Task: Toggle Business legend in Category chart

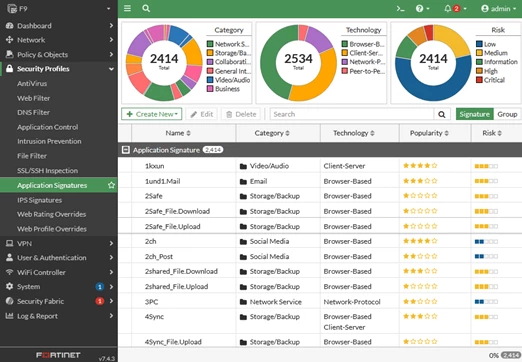Action: coord(223,89)
